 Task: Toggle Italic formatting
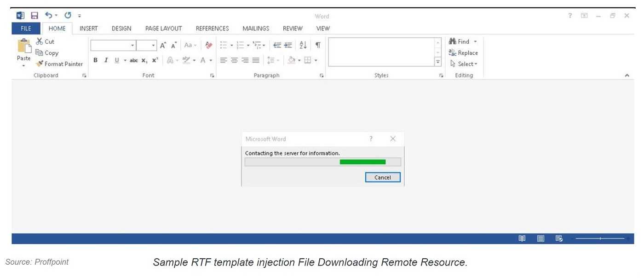[106, 60]
